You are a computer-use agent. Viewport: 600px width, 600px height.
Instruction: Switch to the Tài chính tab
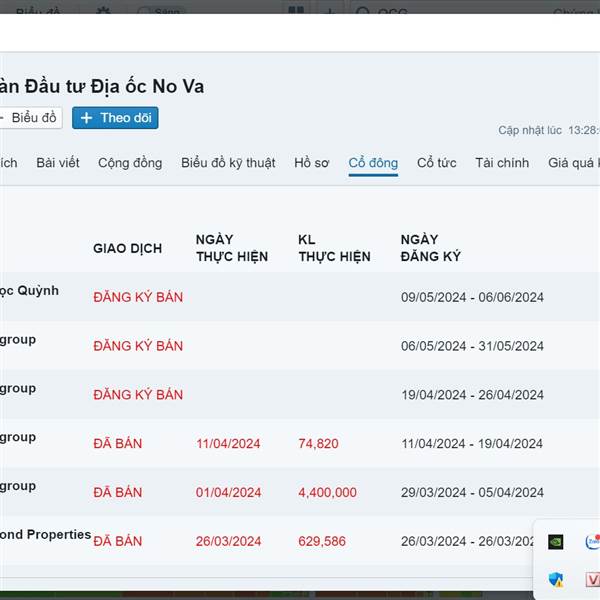(x=502, y=163)
